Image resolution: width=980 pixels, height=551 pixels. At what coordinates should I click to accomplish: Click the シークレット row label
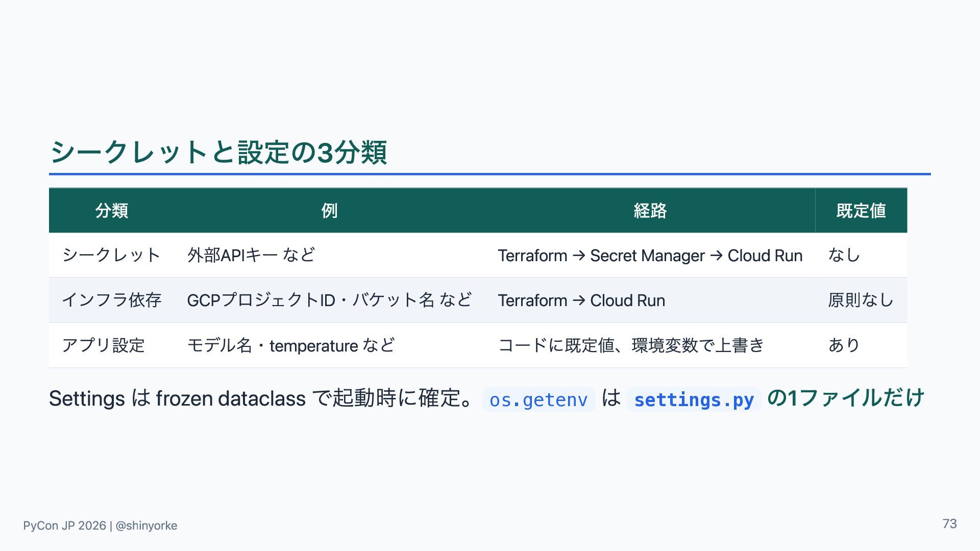[x=112, y=255]
